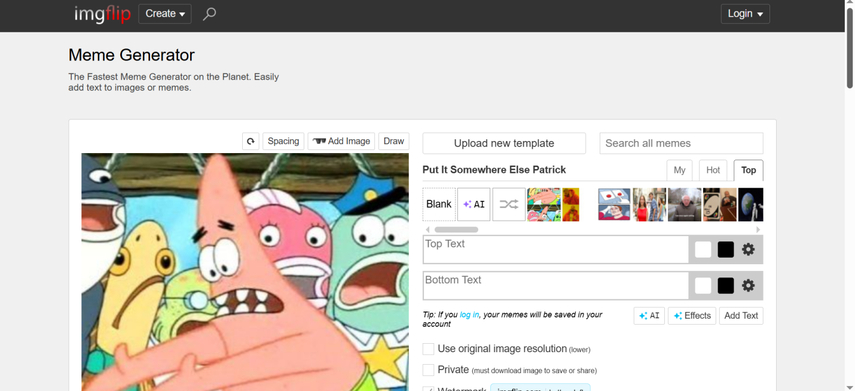Click the Patrick meme preview image
855x391 pixels.
[x=245, y=272]
